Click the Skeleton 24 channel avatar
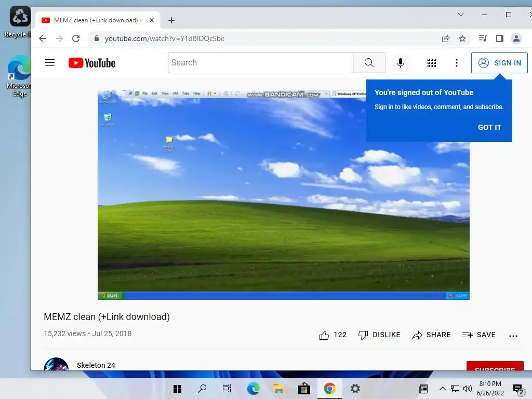Viewport: 532px width, 399px height. [x=56, y=364]
